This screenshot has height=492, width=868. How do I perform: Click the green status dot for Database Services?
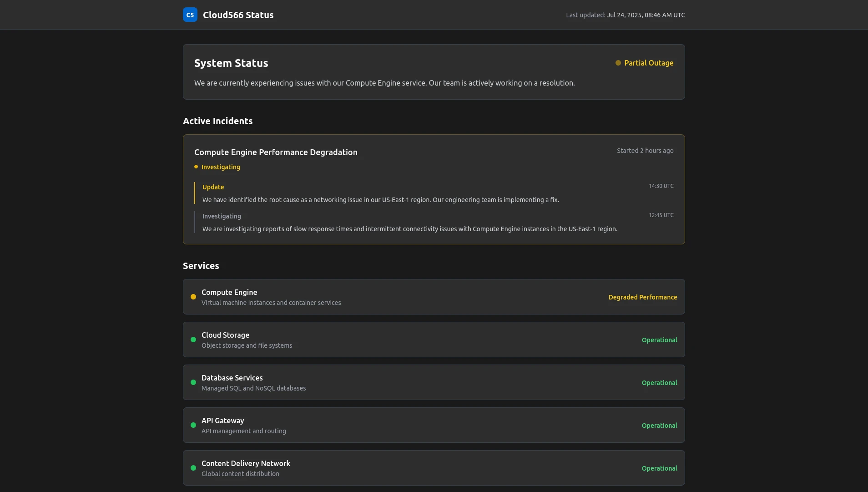coord(193,382)
